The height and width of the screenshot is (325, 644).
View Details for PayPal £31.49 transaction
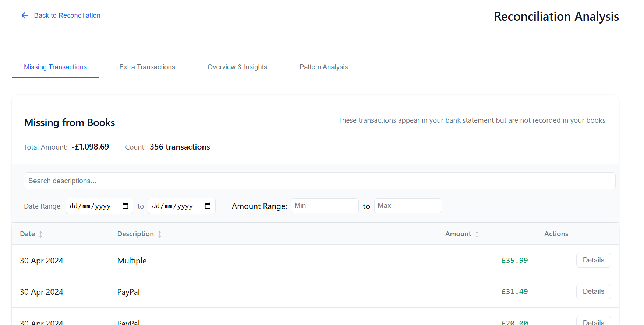click(x=593, y=291)
